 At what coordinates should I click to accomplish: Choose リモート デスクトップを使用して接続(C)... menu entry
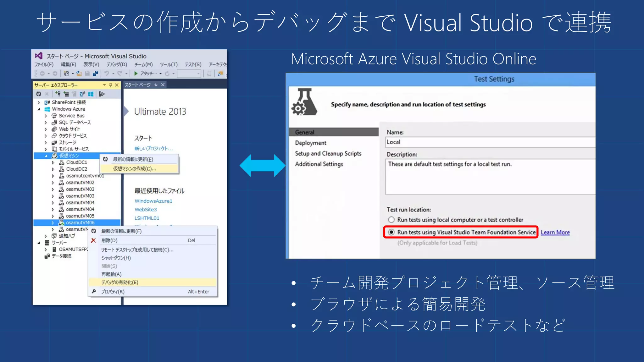pos(153,250)
